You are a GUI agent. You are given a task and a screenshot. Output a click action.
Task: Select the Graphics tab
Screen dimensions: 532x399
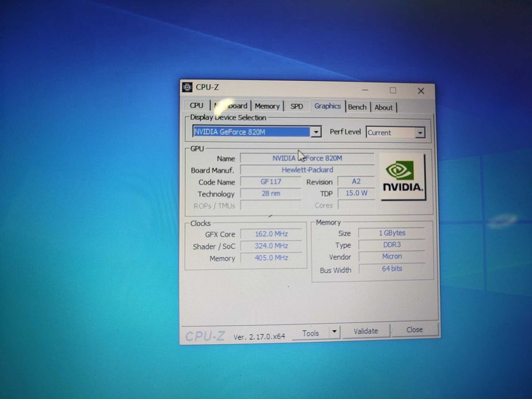coord(327,106)
